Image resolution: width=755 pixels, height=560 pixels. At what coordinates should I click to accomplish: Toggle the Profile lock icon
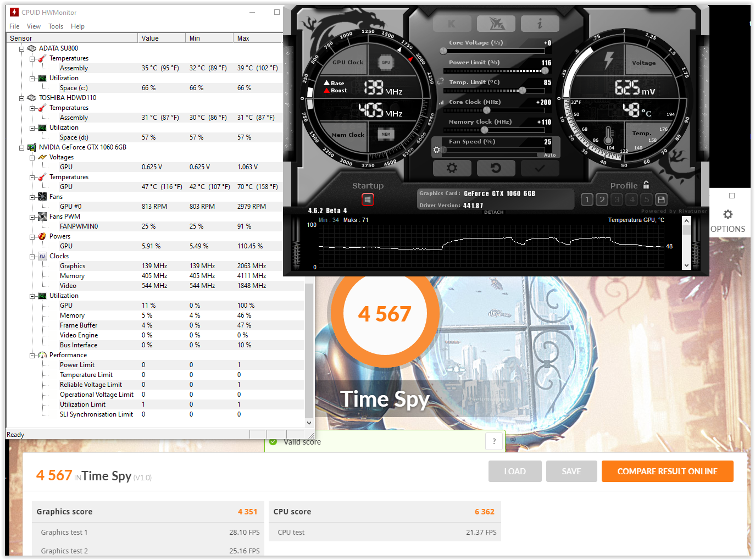(x=646, y=185)
